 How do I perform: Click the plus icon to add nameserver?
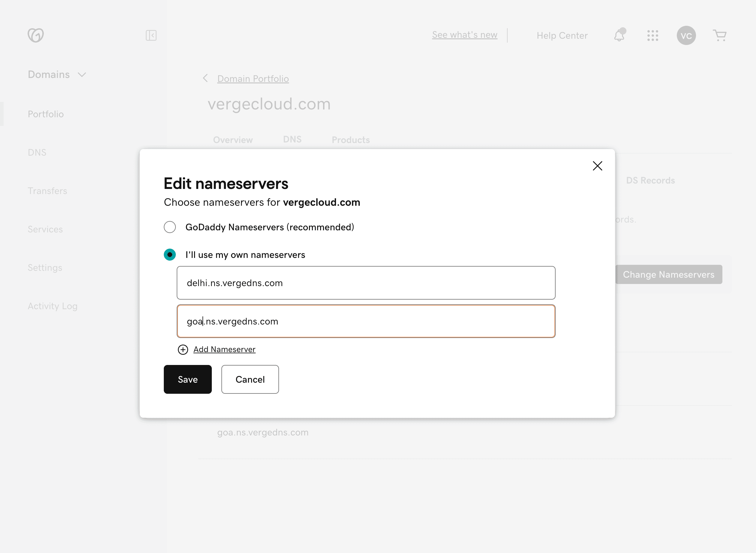tap(183, 349)
